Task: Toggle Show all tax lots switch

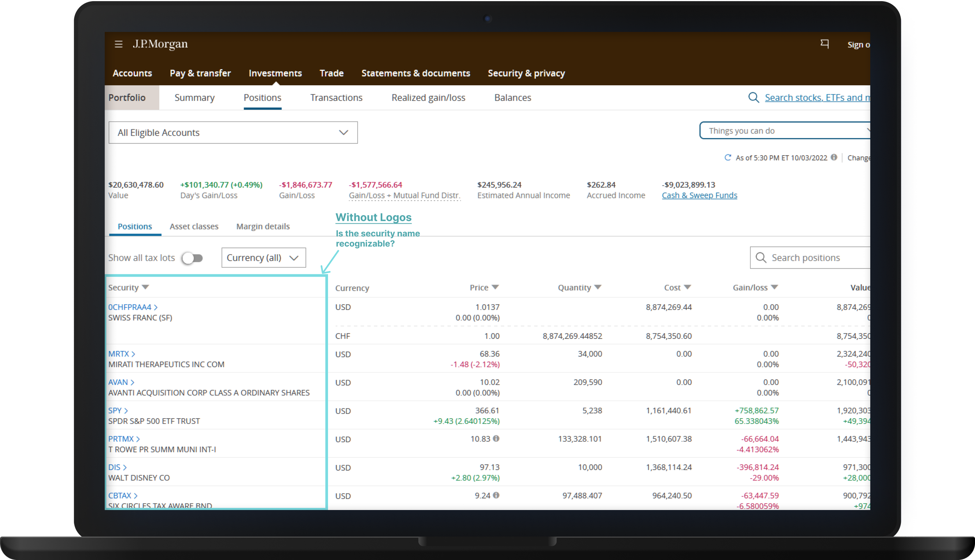Action: point(193,258)
